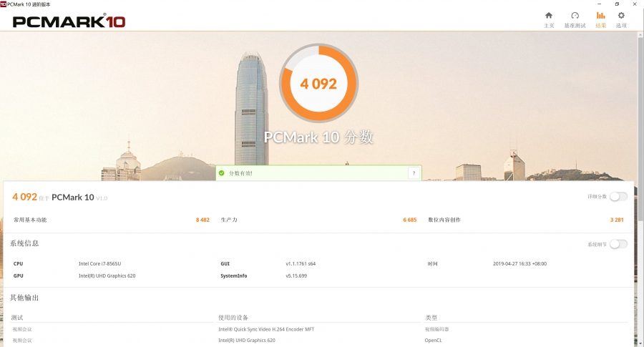
Task: Maximize the PCMark 10 window
Action: (x=617, y=4)
